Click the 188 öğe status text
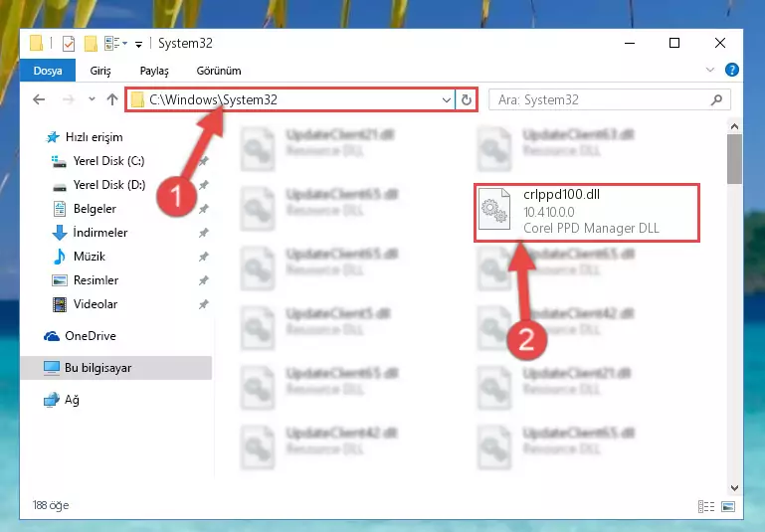Image resolution: width=765 pixels, height=532 pixels. pyautogui.click(x=51, y=505)
